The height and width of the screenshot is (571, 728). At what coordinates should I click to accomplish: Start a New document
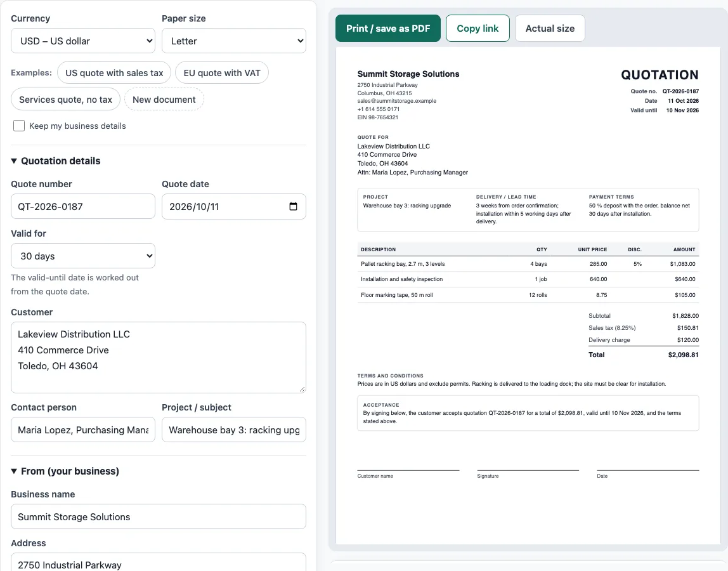[x=164, y=100]
